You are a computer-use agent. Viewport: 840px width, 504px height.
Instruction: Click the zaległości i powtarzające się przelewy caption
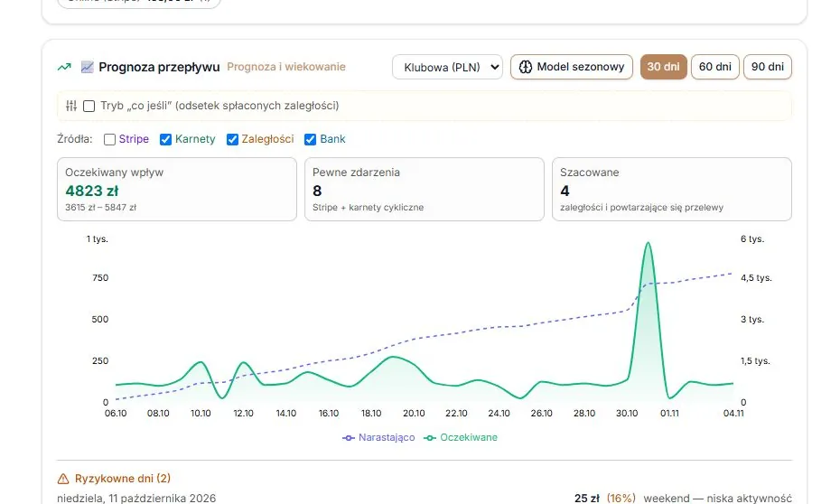pos(642,207)
